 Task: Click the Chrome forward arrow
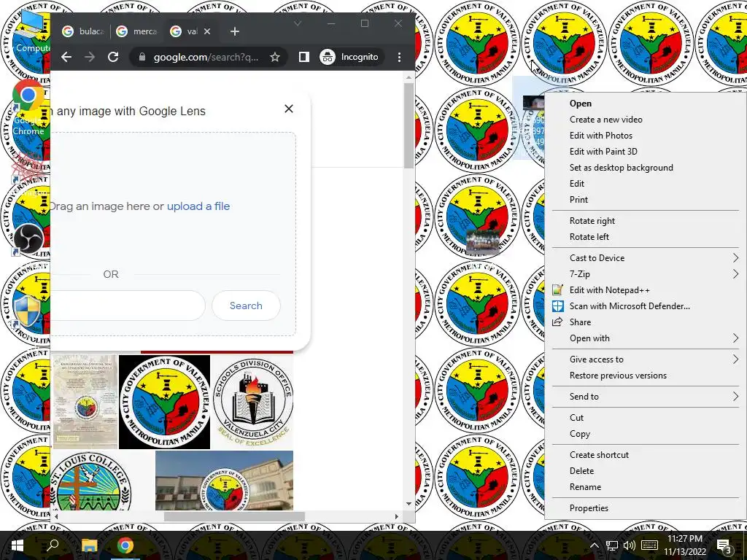pos(90,57)
